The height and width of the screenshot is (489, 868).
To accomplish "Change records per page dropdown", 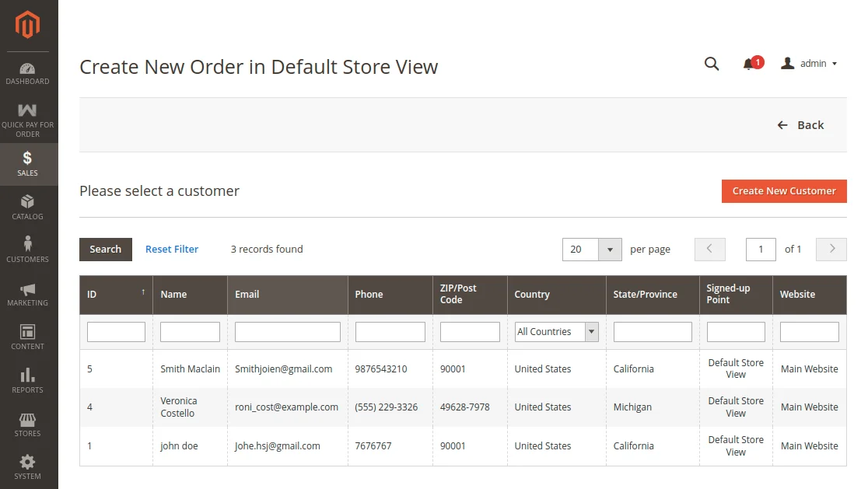I will [x=591, y=249].
